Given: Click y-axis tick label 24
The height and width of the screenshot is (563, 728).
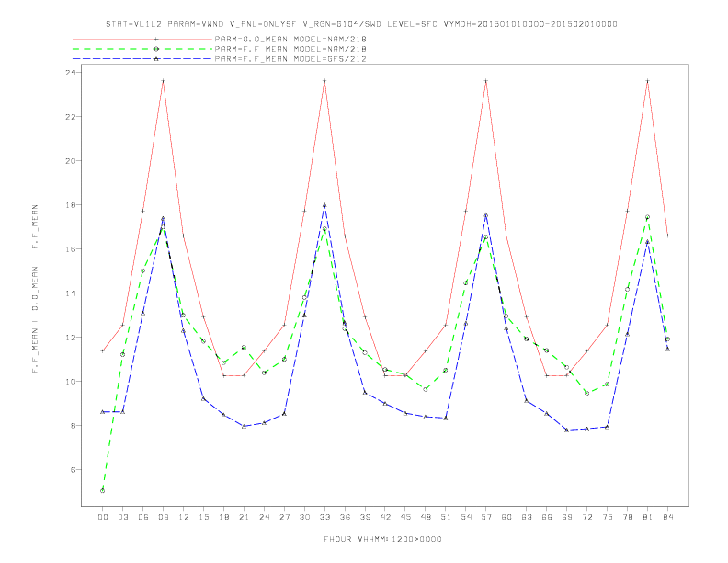Looking at the screenshot, I should pos(70,73).
